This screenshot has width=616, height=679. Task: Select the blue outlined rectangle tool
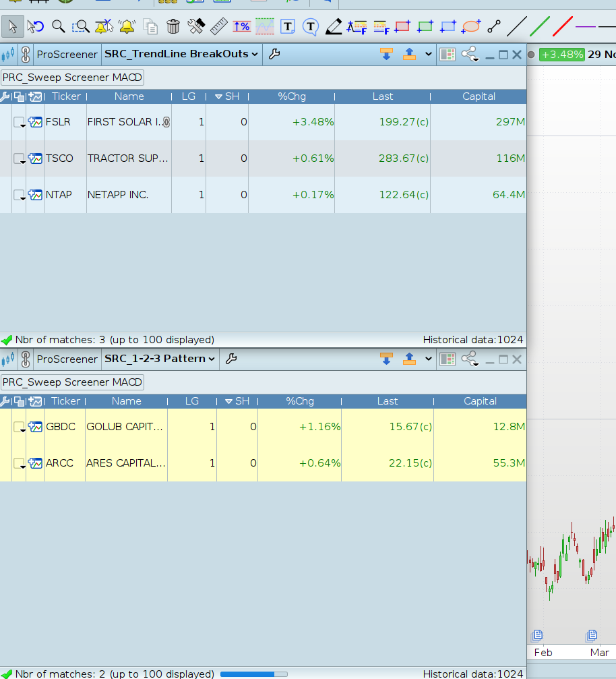click(448, 27)
